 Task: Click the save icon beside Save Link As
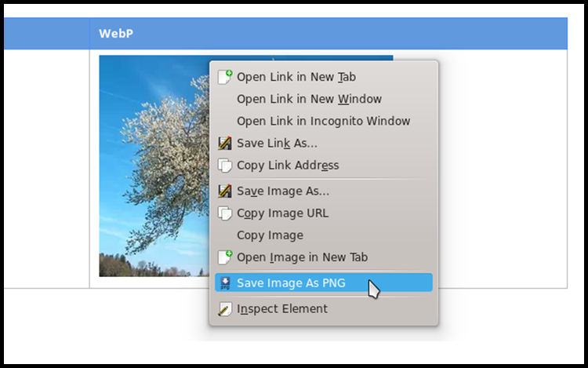225,144
